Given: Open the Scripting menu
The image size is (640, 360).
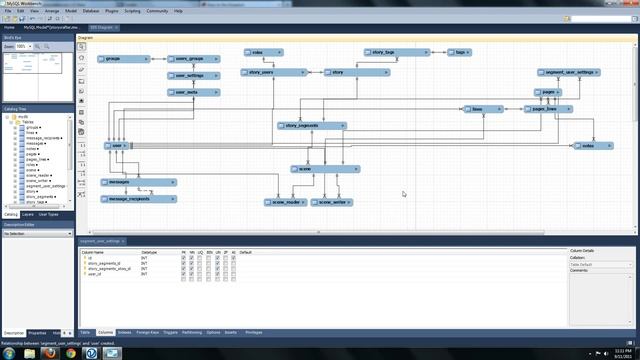Looking at the screenshot, I should click(132, 11).
